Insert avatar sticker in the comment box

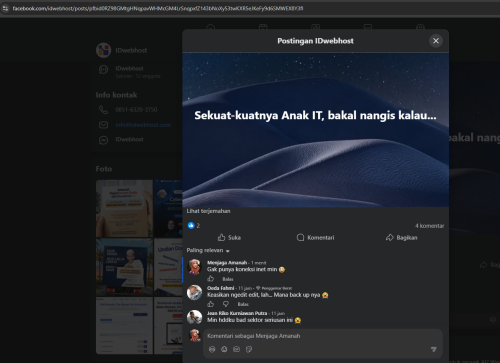pyautogui.click(x=212, y=349)
